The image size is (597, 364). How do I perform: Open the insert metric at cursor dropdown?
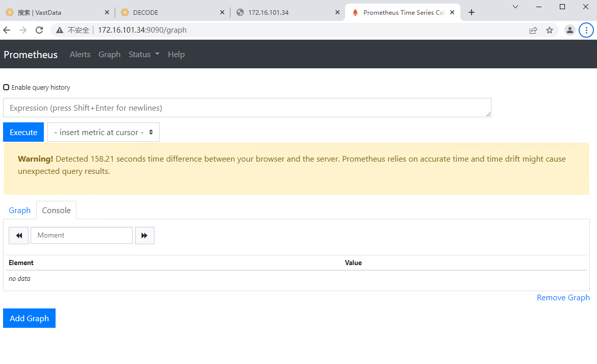tap(103, 132)
